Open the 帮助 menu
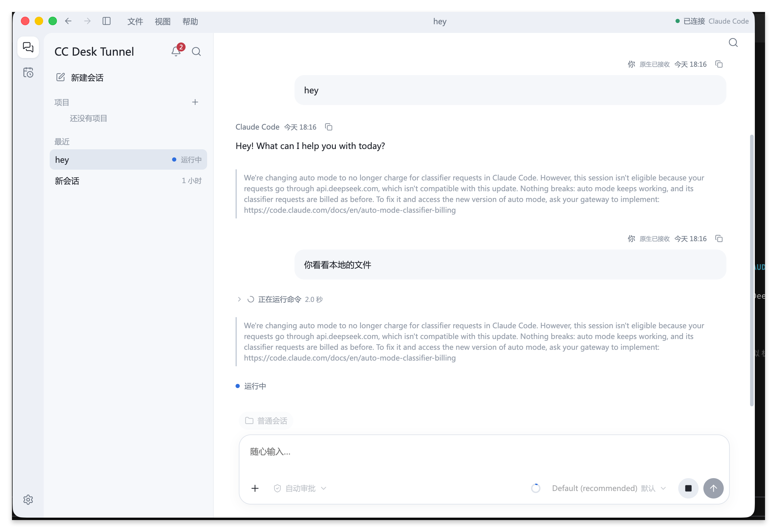This screenshot has width=777, height=532. click(x=190, y=21)
